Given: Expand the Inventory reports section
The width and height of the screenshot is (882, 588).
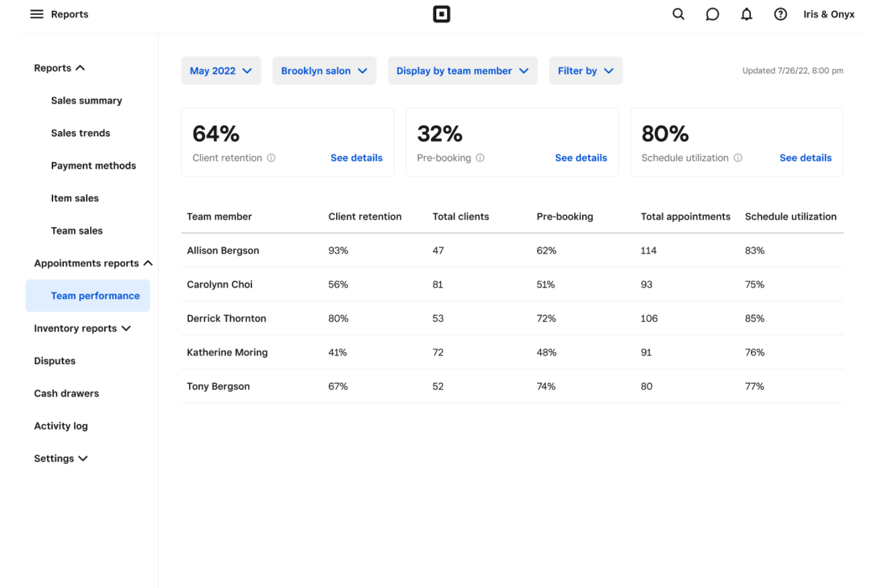Looking at the screenshot, I should click(82, 328).
